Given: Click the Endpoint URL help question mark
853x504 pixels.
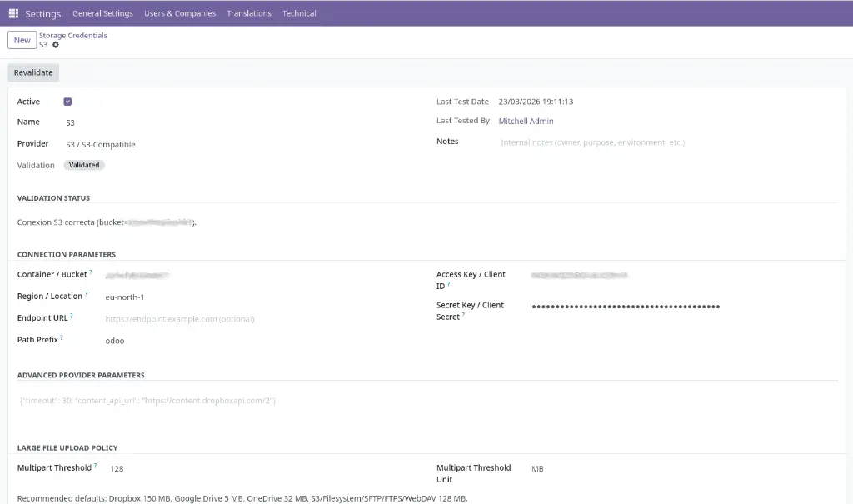Looking at the screenshot, I should pos(72,316).
